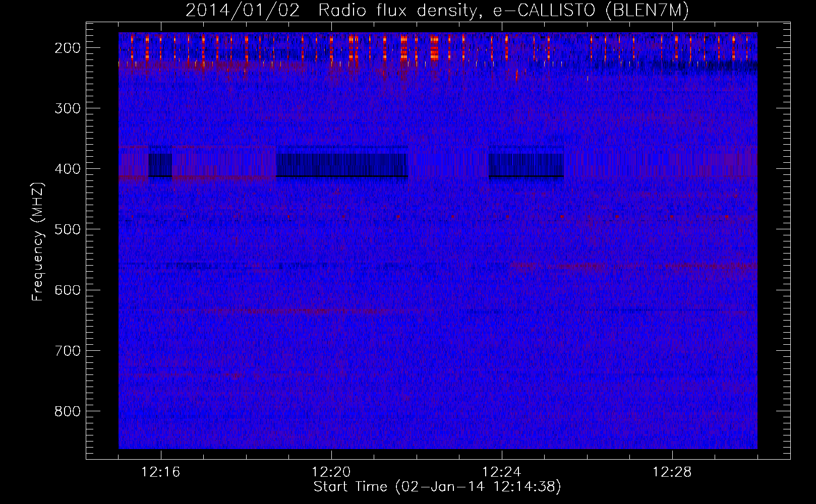Click the short dark band near 12:16 at 400 MHz
816x504 pixels.
point(160,165)
